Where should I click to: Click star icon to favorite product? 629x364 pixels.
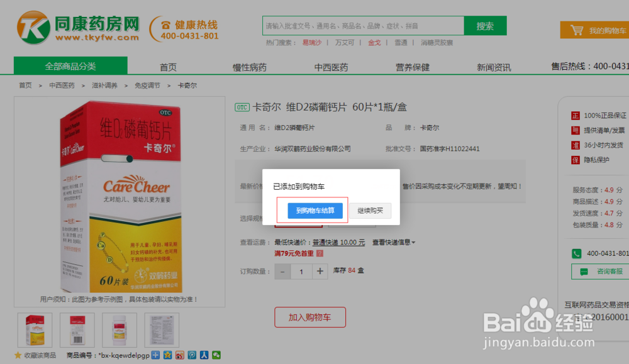pyautogui.click(x=18, y=355)
